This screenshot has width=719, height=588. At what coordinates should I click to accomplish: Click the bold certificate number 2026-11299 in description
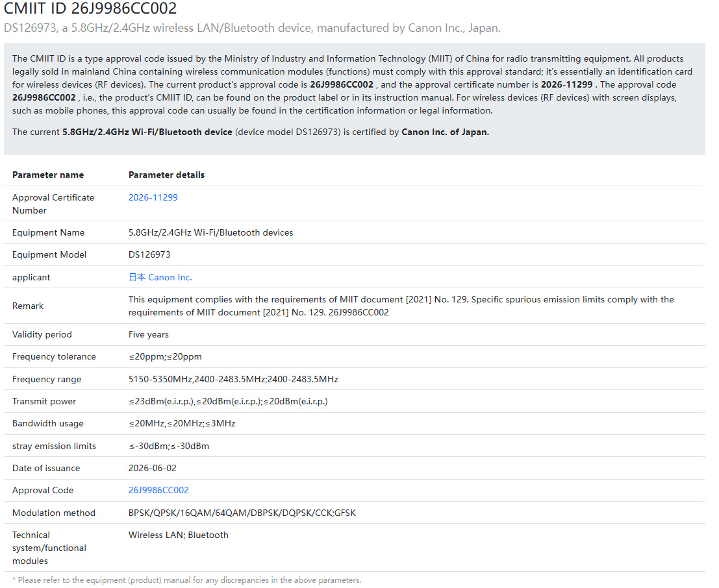[567, 84]
